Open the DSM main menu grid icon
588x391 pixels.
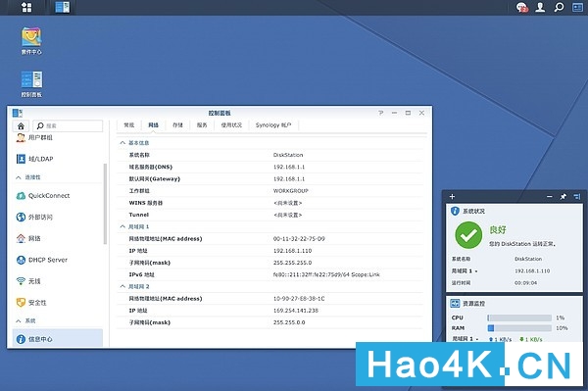tap(26, 7)
